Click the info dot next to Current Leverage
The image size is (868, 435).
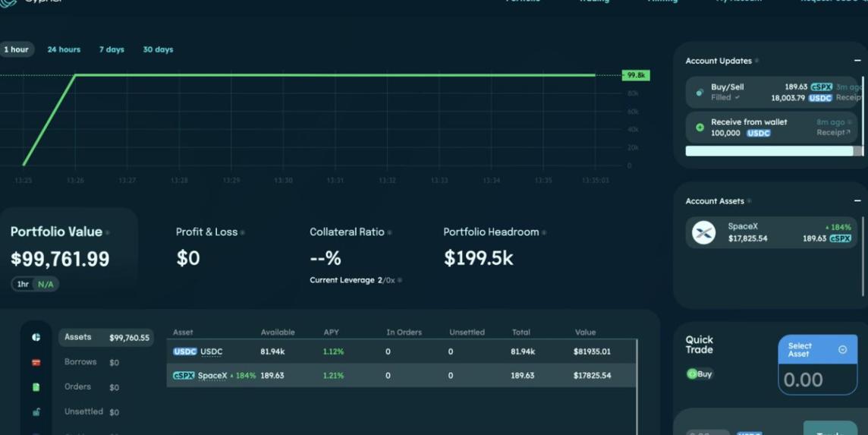400,280
